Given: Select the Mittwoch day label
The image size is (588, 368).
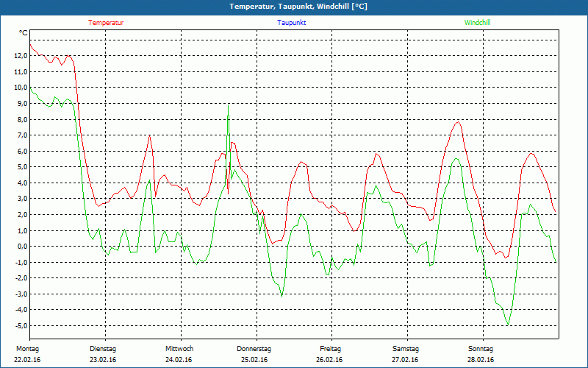Looking at the screenshot, I should point(179,349).
